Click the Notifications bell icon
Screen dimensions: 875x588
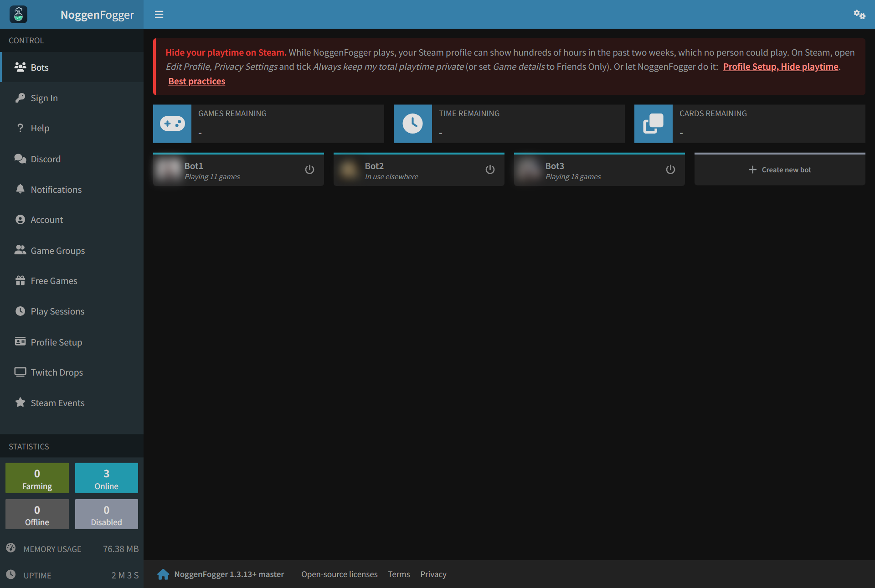pos(20,189)
